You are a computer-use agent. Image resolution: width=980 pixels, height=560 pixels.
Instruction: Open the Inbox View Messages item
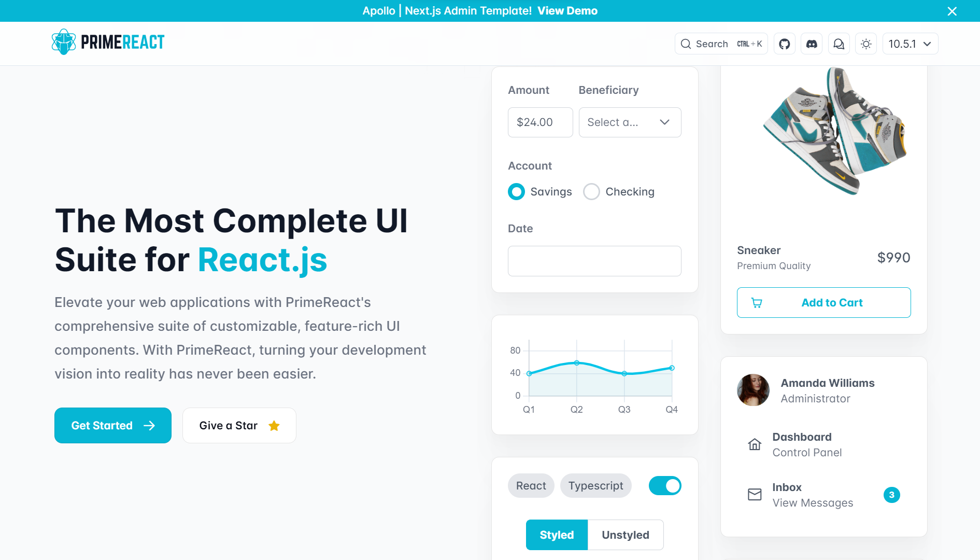coord(823,495)
